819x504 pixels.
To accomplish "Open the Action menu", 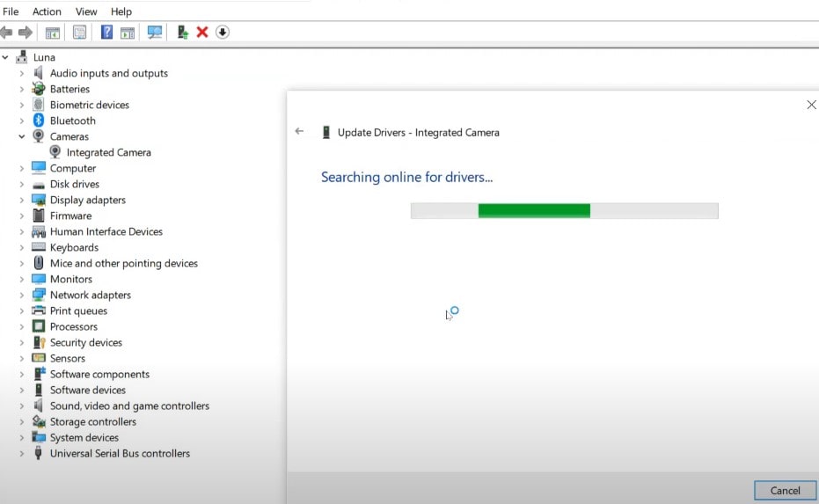I will click(47, 11).
